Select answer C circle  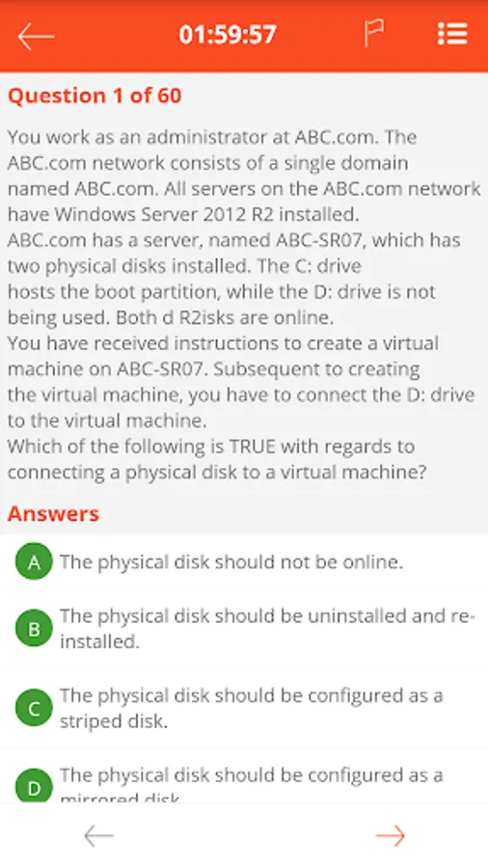(x=34, y=708)
